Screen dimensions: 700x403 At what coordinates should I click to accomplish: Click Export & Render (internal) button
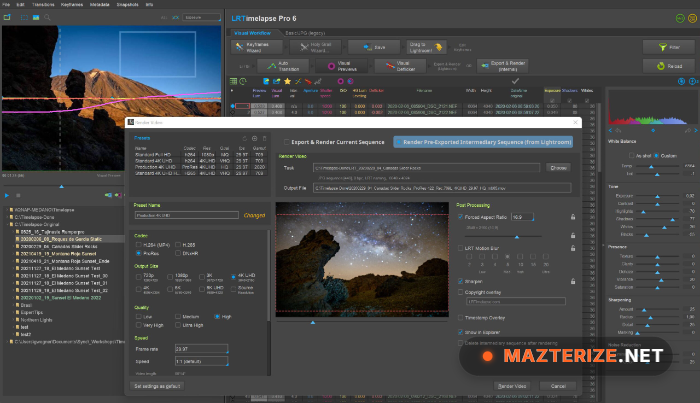point(503,66)
